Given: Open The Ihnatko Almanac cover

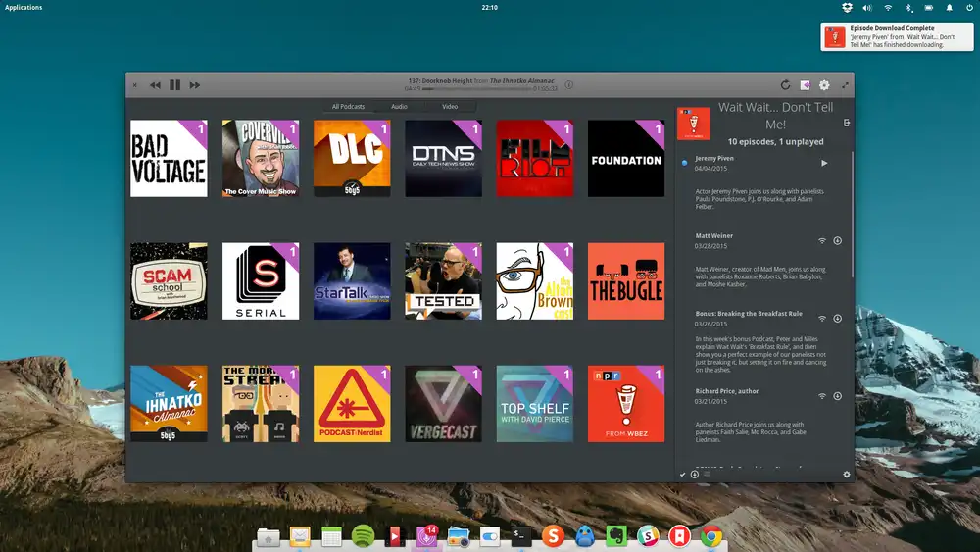Looking at the screenshot, I should point(169,404).
